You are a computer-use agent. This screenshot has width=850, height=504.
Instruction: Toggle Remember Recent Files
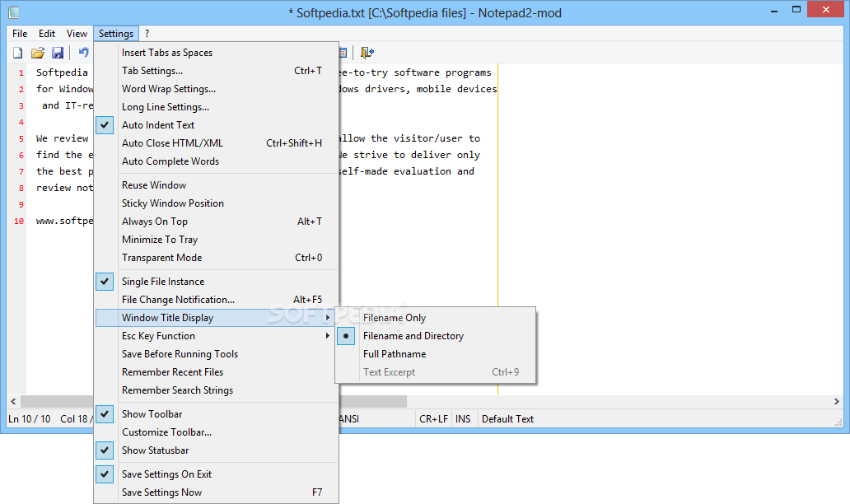(x=217, y=372)
